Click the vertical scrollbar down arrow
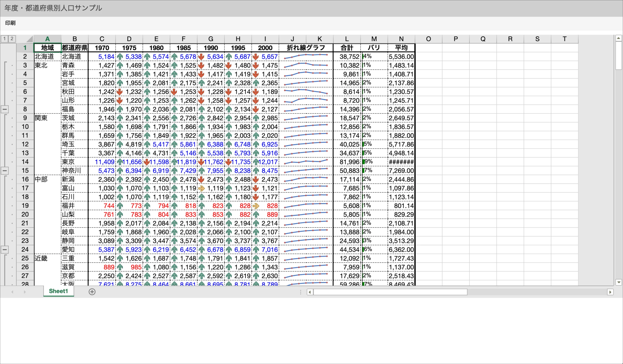The width and height of the screenshot is (623, 364). click(619, 282)
